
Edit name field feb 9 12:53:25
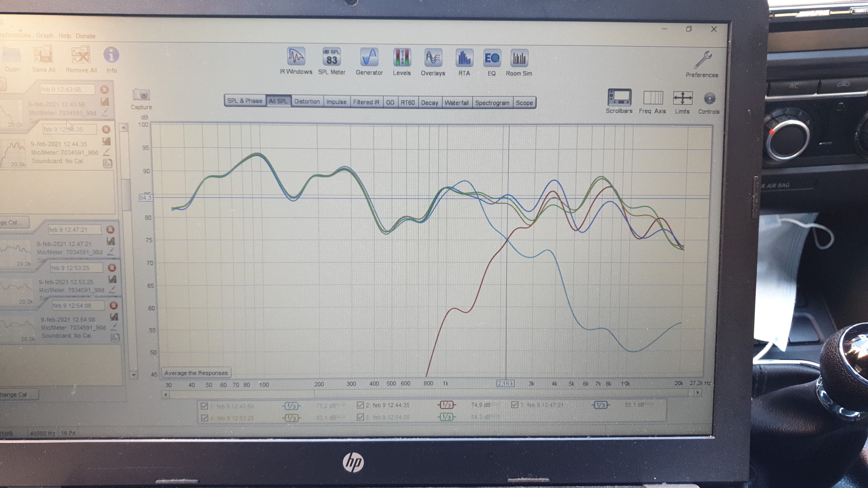pyautogui.click(x=76, y=268)
